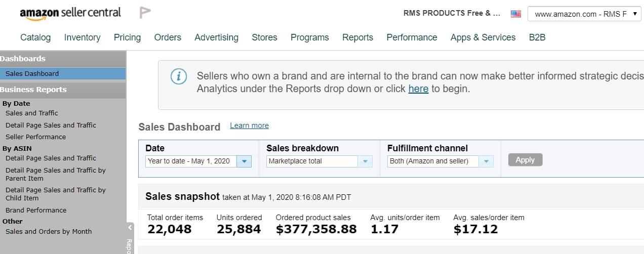This screenshot has height=254, width=644.
Task: Open the Reports menu
Action: click(357, 37)
